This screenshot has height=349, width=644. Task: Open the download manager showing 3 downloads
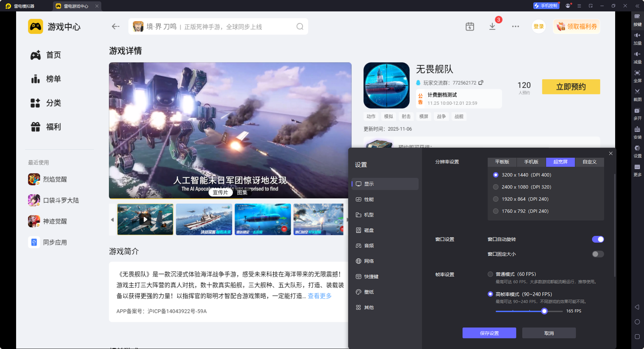point(492,26)
